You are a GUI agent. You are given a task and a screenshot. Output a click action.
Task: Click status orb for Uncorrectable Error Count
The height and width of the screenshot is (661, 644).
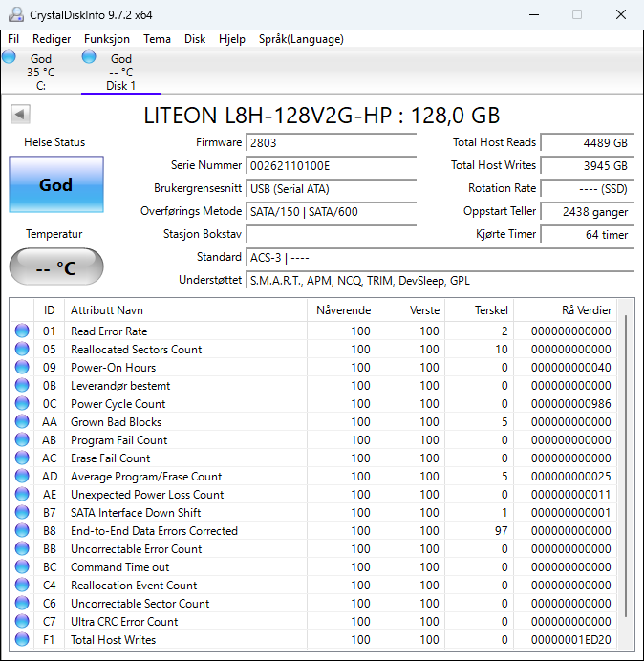click(x=22, y=548)
